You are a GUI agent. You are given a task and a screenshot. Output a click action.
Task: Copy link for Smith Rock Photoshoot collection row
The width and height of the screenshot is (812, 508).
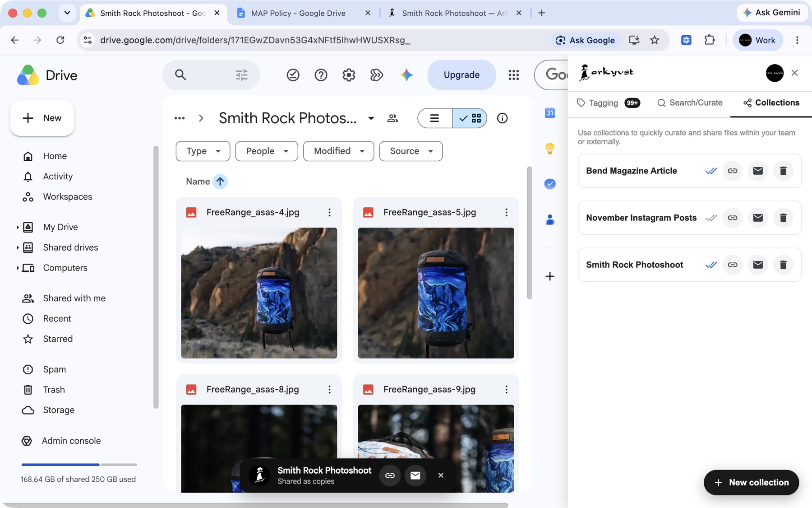[x=732, y=265]
